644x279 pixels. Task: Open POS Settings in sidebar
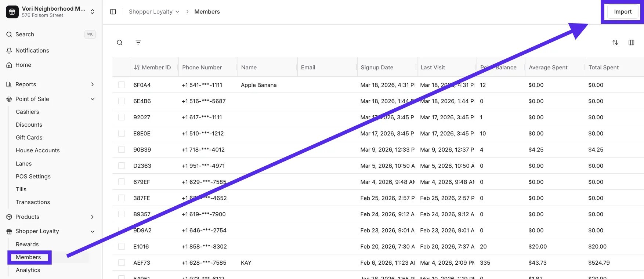(x=33, y=177)
